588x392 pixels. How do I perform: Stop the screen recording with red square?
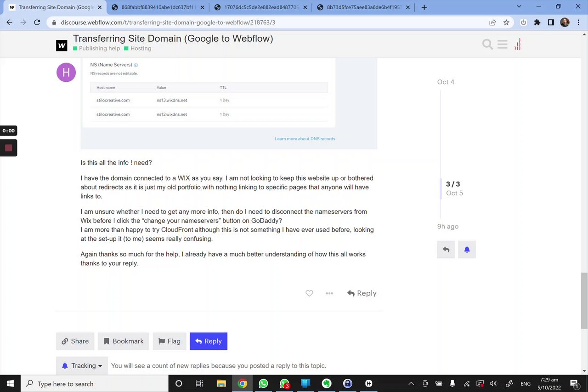point(8,148)
